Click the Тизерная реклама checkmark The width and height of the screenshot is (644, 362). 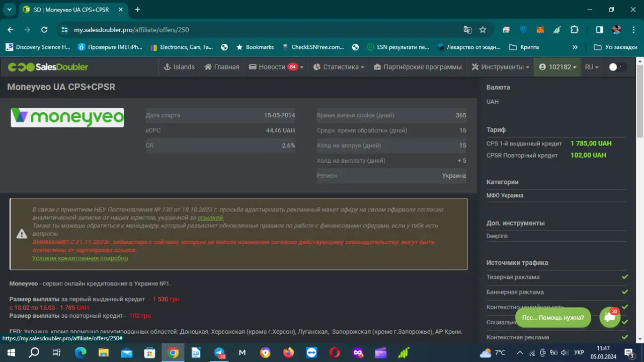[x=625, y=276]
